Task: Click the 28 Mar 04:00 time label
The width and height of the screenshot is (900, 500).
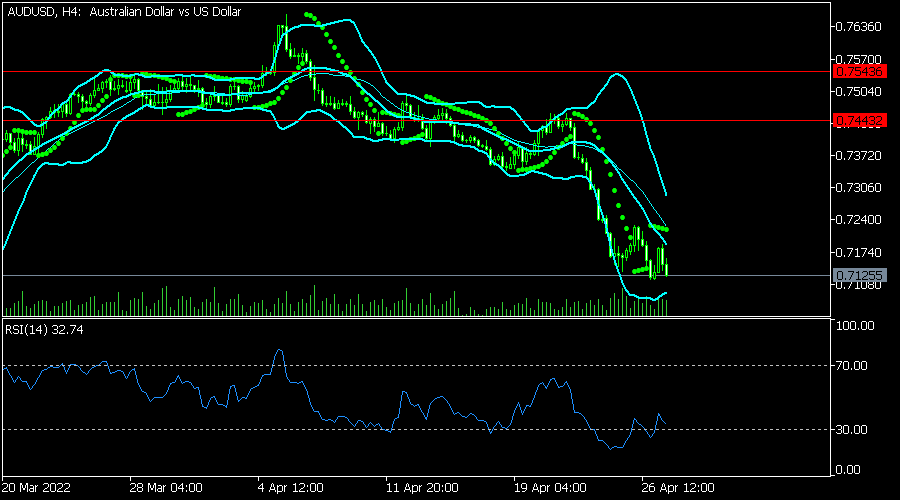Action: point(166,488)
